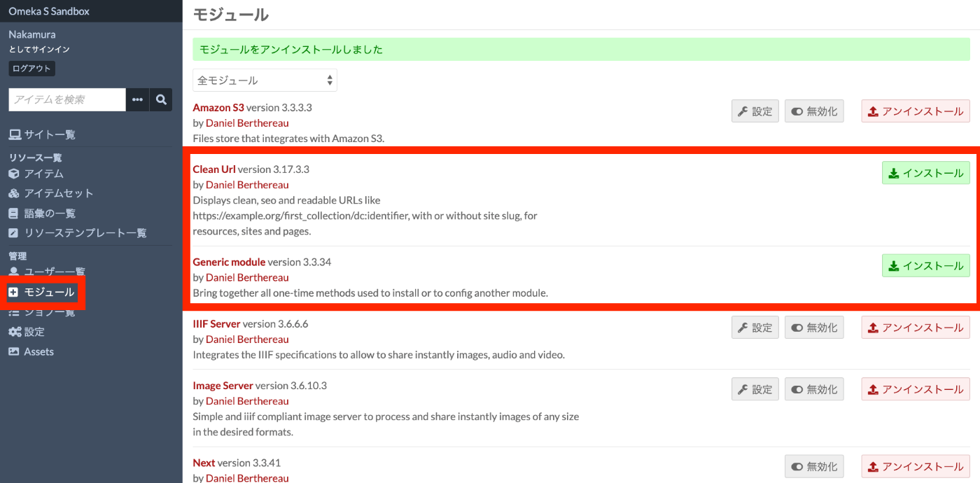Viewport: 980px width, 483px height.
Task: Toggle 無効化 for Amazon S3 module
Action: [x=814, y=111]
